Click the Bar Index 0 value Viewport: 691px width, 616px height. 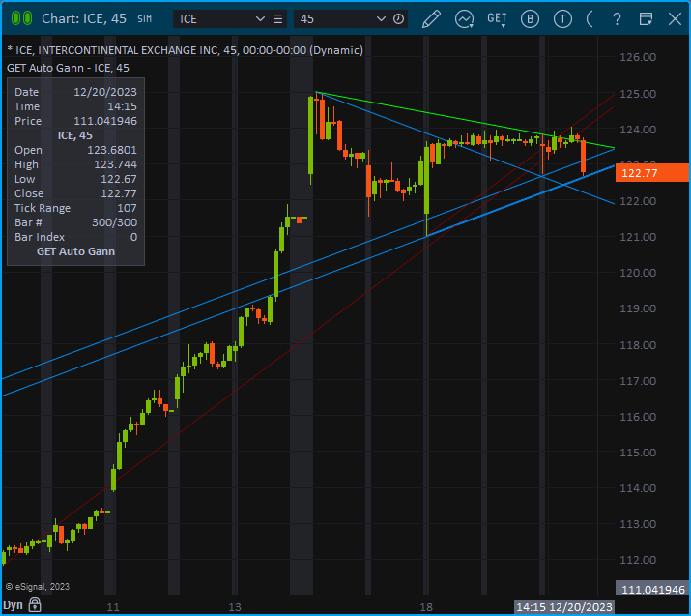coord(133,237)
